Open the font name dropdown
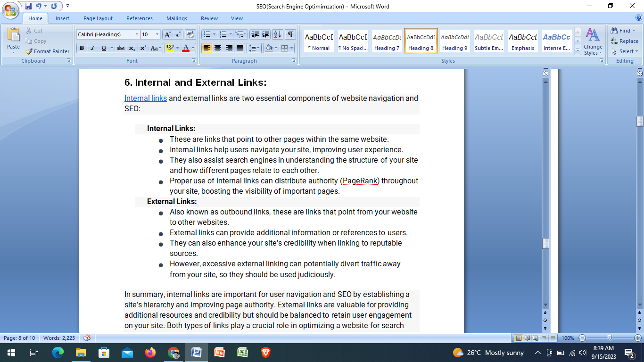The width and height of the screenshot is (644, 362). 137,34
